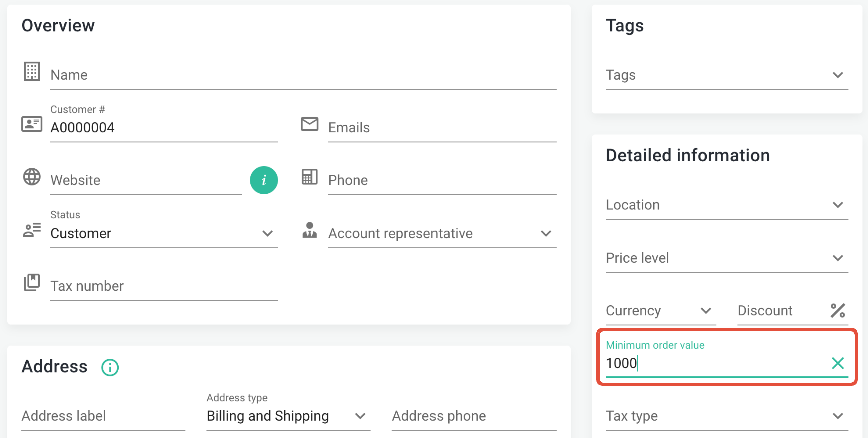Click the discount percent icon

837,311
